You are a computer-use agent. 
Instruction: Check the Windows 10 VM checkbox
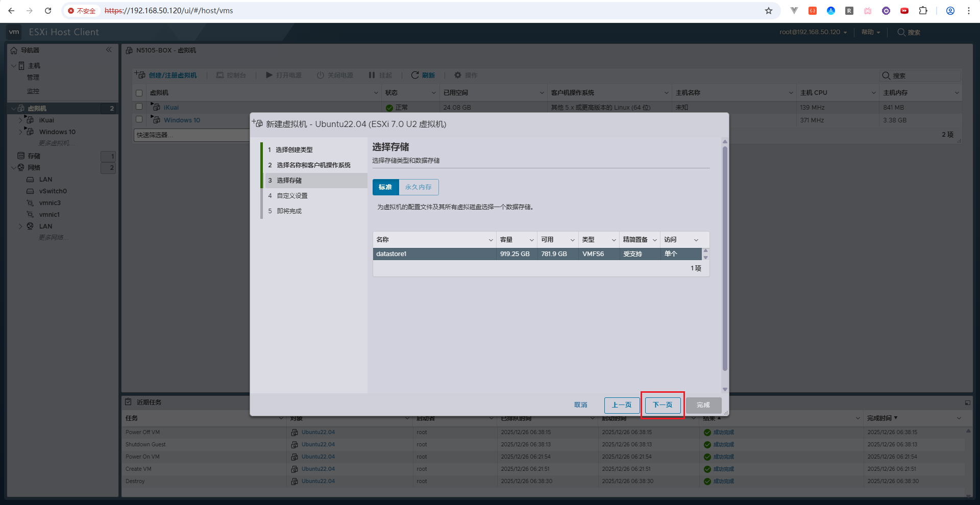[139, 119]
